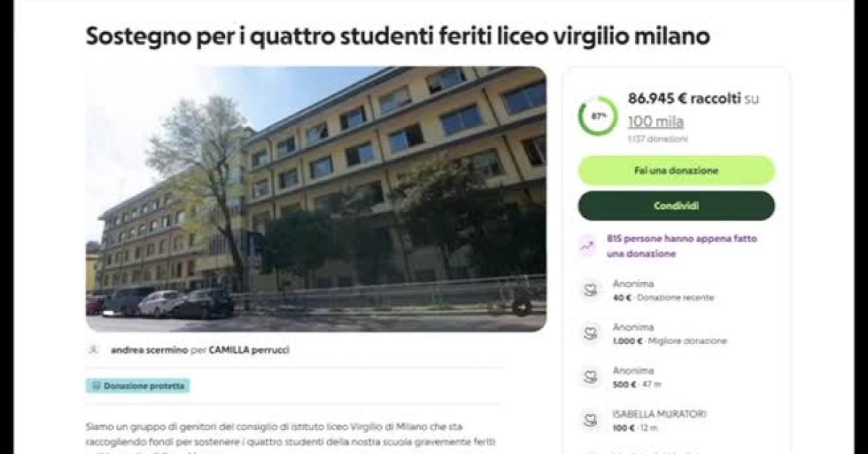Click the dark green Condividi button
Image resolution: width=868 pixels, height=454 pixels.
coord(676,206)
